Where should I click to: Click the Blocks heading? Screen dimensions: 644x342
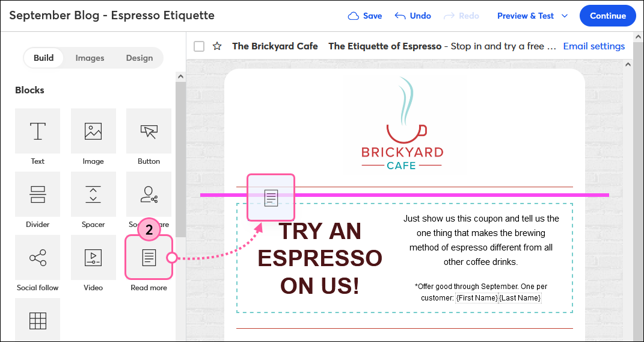pyautogui.click(x=29, y=90)
